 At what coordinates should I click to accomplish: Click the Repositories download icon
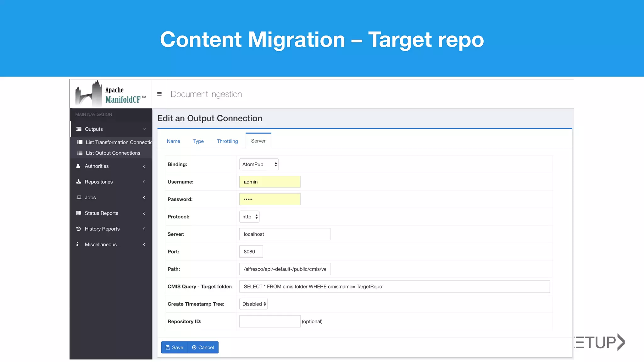79,182
